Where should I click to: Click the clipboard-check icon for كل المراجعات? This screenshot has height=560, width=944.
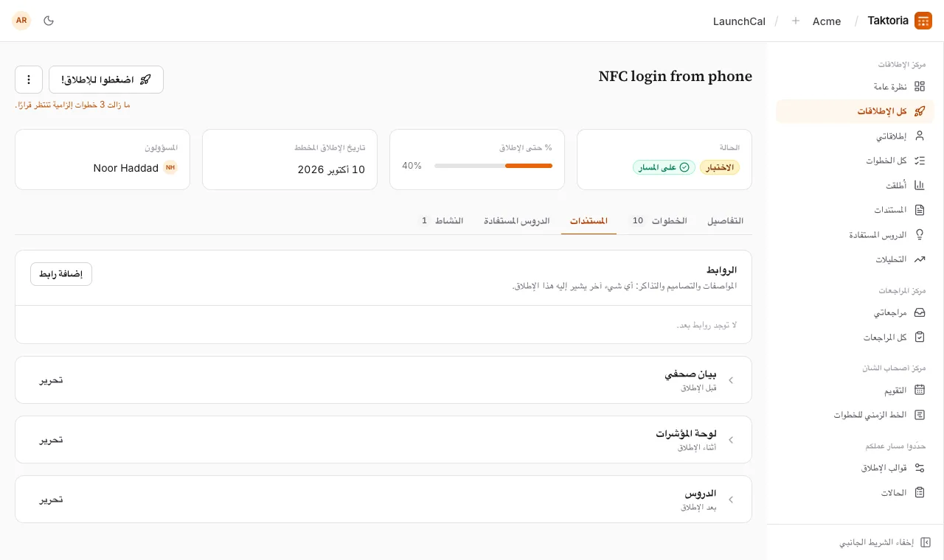tap(920, 337)
